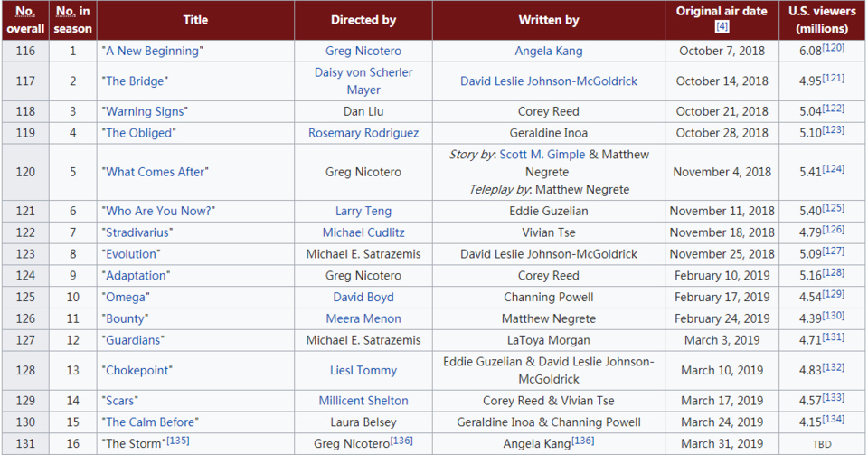Viewport: 868px width, 455px height.
Task: Click the "Who Are You Now?" title
Action: coord(158,211)
